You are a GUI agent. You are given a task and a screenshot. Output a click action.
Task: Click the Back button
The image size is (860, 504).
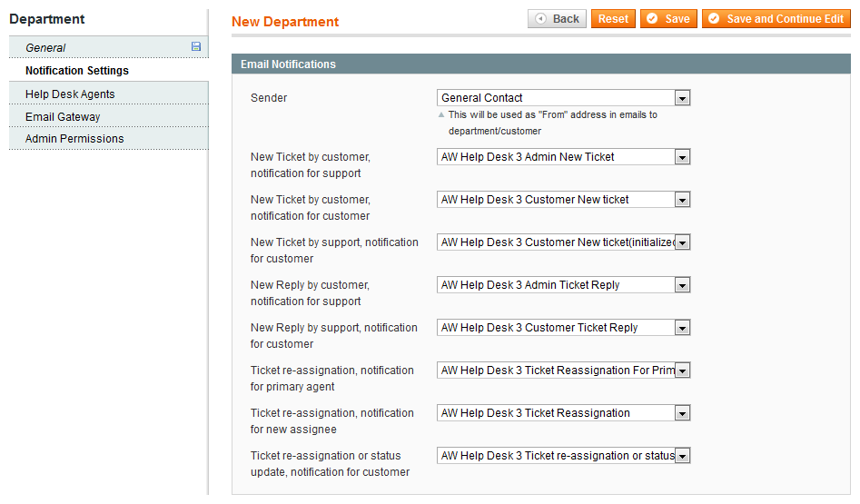click(x=557, y=19)
